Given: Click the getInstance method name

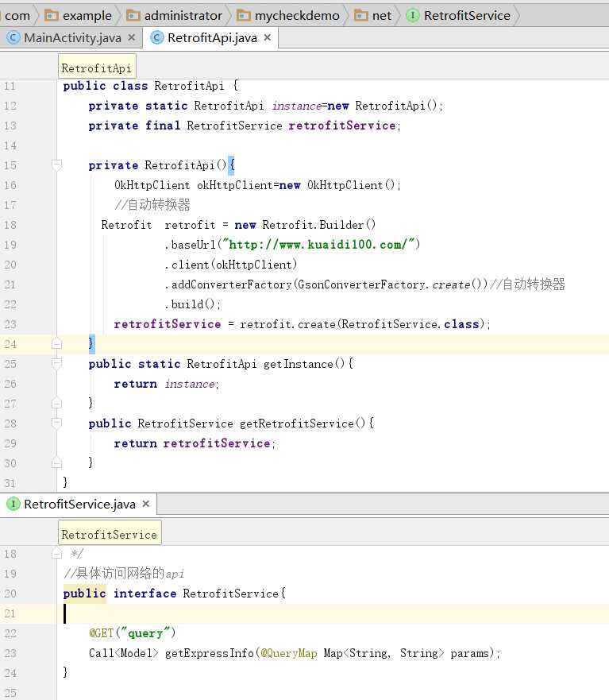Looking at the screenshot, I should click(x=298, y=364).
